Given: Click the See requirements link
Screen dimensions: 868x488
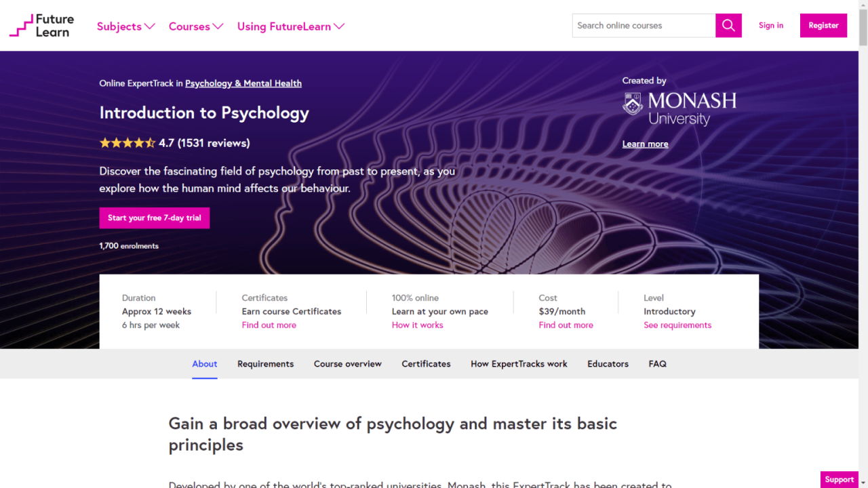Looking at the screenshot, I should coord(677,325).
